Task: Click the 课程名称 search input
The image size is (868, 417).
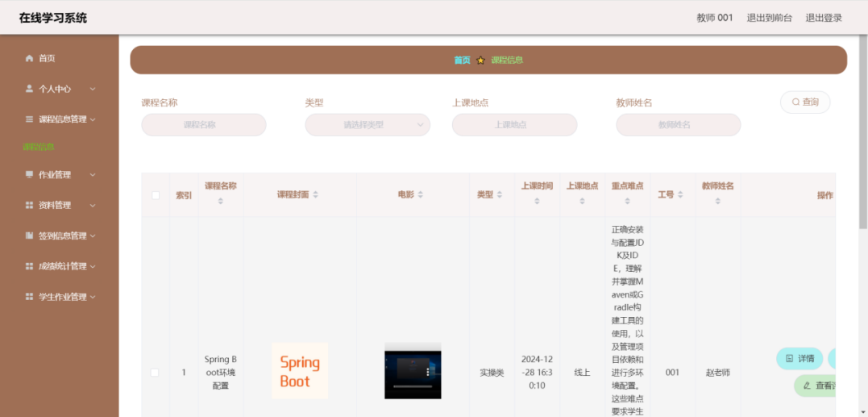Action: tap(204, 124)
